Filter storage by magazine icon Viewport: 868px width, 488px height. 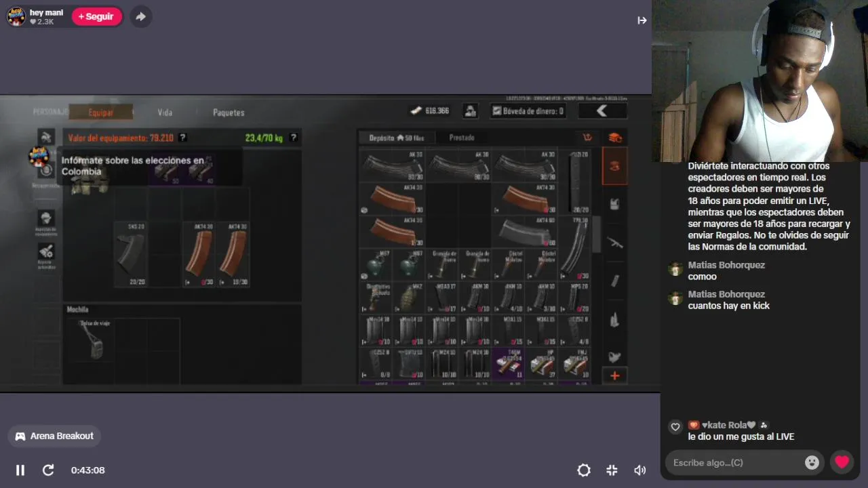pos(615,281)
